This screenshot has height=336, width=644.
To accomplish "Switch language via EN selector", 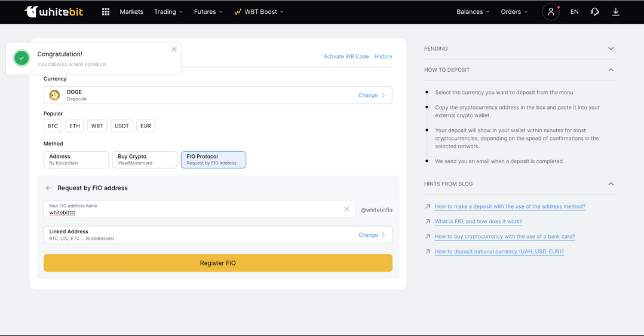I will click(x=574, y=11).
